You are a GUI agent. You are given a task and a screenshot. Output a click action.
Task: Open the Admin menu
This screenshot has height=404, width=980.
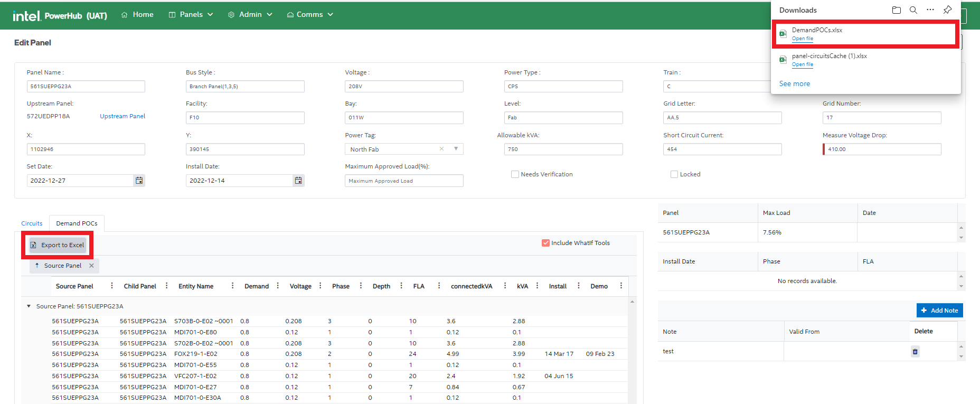[250, 15]
